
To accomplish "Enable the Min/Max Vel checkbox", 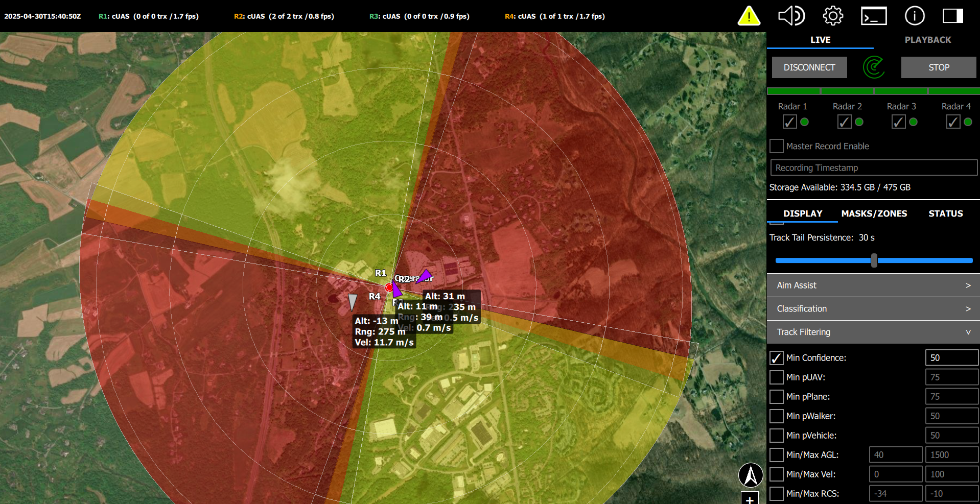I will [777, 474].
